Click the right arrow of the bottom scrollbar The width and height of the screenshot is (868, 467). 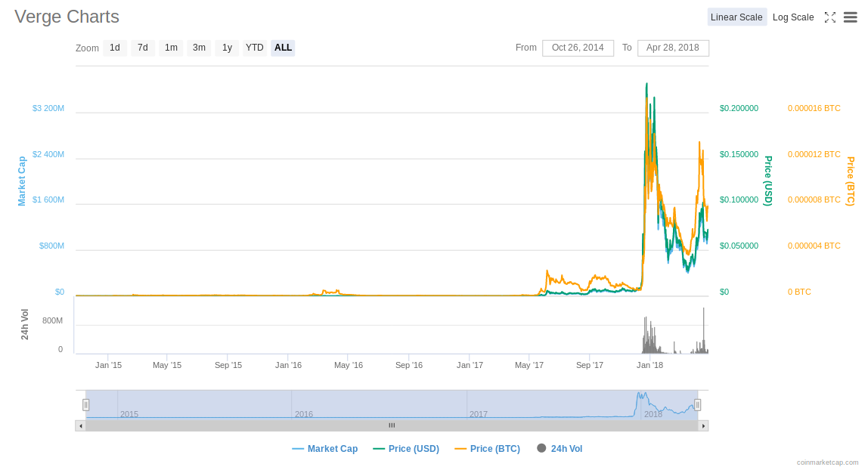click(703, 425)
